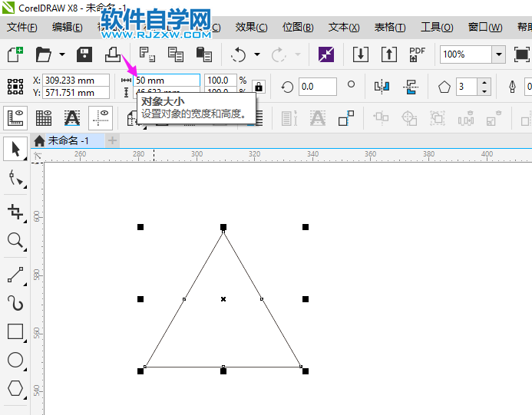Click the New document icon

[x=15, y=54]
